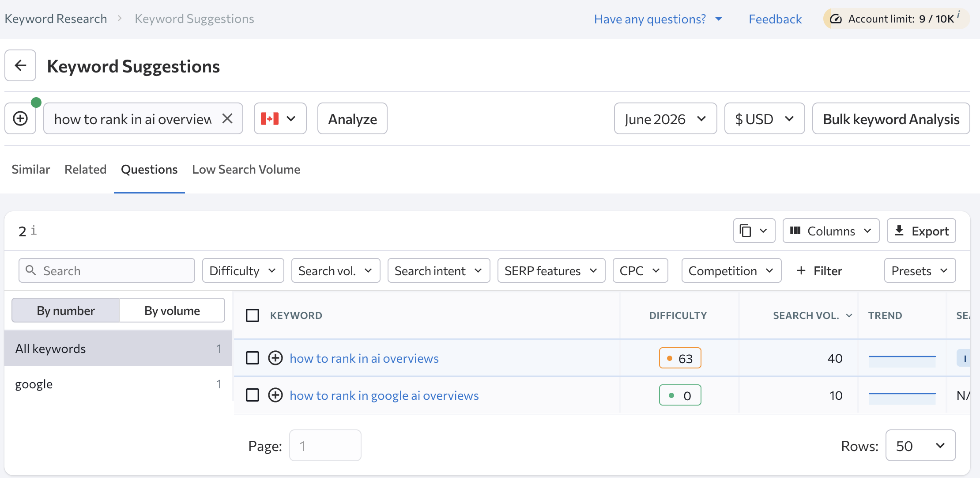The image size is (980, 478).
Task: Open the 'Have any questions?' menu
Action: pos(658,19)
